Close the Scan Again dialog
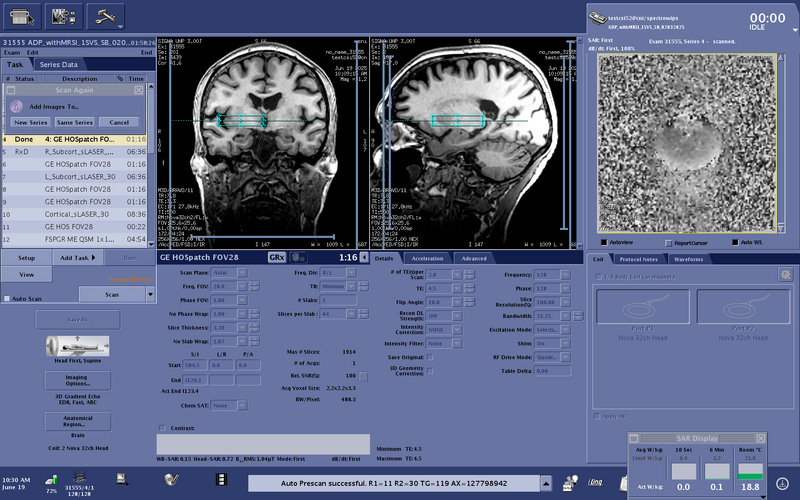This screenshot has width=800, height=500. tap(138, 90)
